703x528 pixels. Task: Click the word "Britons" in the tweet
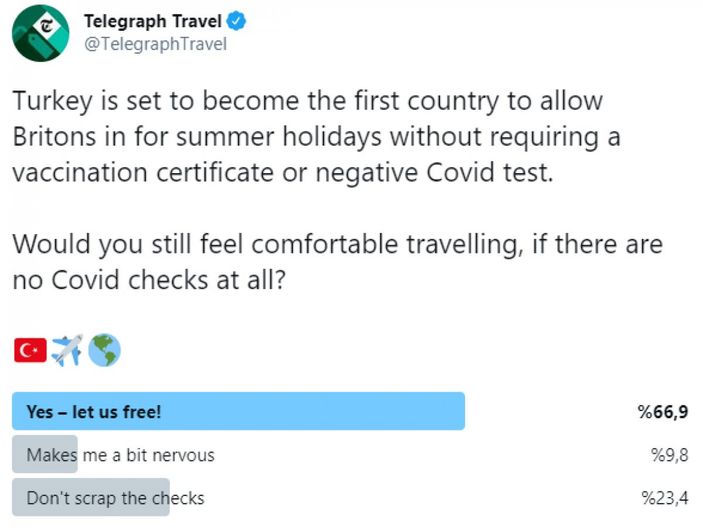tap(54, 136)
